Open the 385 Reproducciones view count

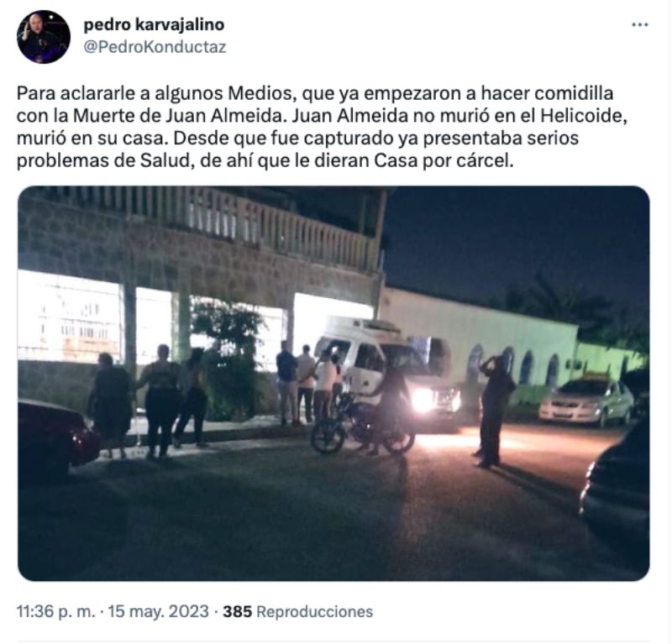click(298, 611)
